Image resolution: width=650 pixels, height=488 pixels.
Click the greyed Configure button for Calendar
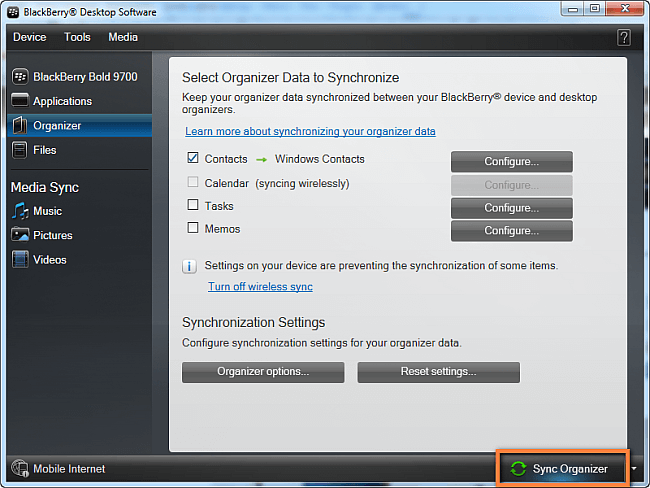[512, 185]
